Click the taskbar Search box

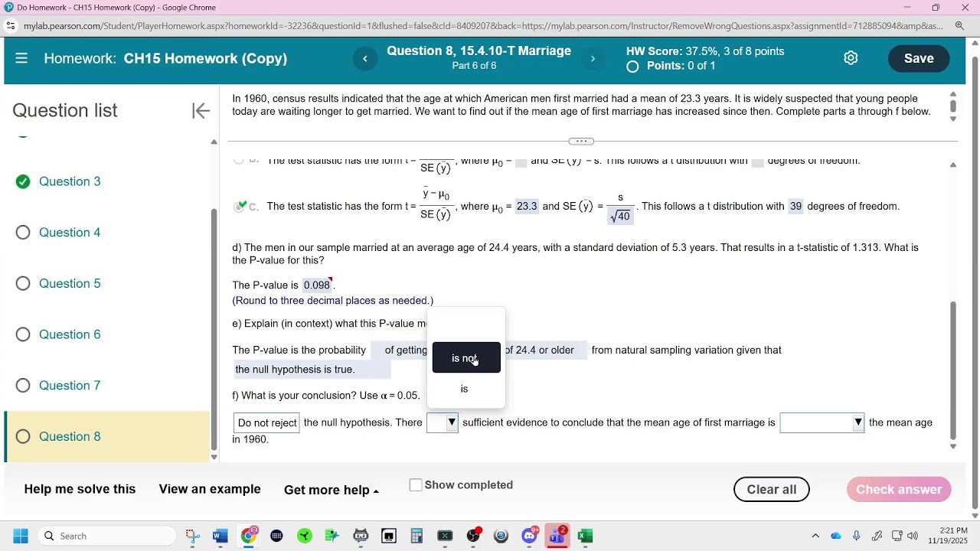pyautogui.click(x=106, y=536)
